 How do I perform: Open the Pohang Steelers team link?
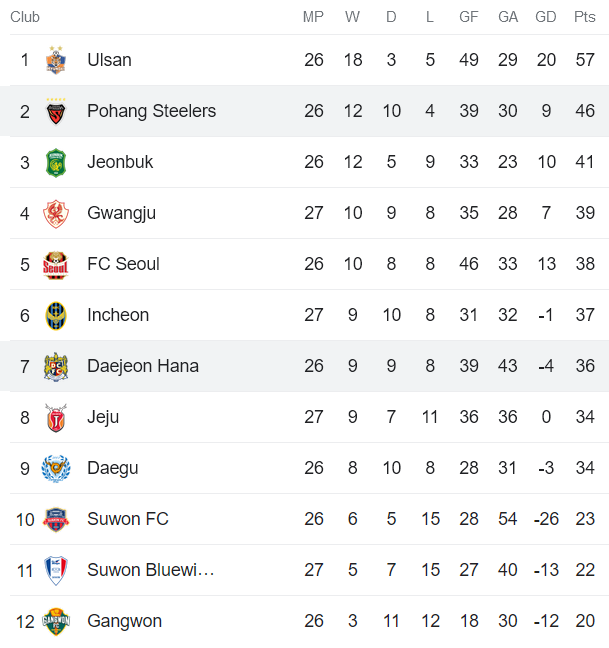point(151,111)
